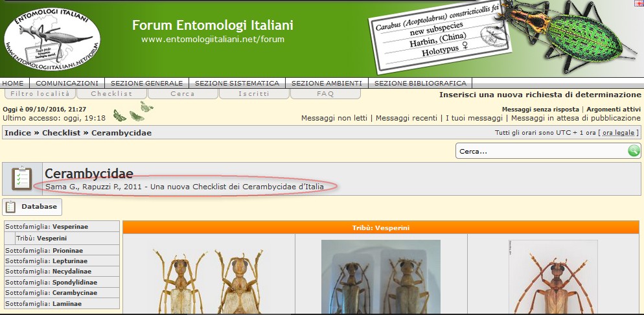The width and height of the screenshot is (644, 315).
Task: Open the Database button
Action: (33, 207)
